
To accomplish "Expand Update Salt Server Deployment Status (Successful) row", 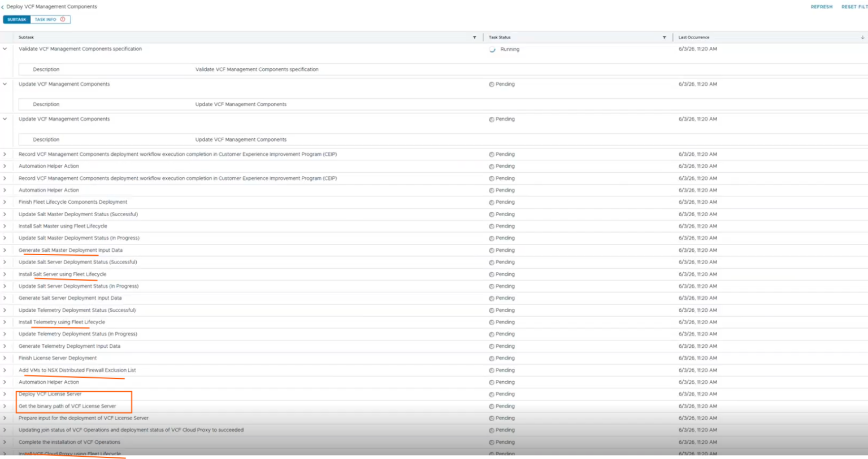I will (5, 262).
